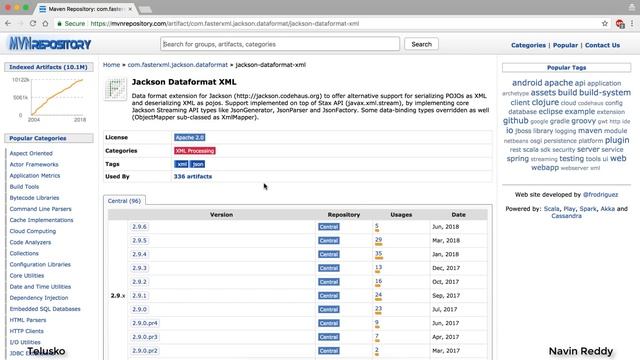Viewport: 640px width, 360px height.
Task: Click the plugin popular tag
Action: (x=617, y=140)
